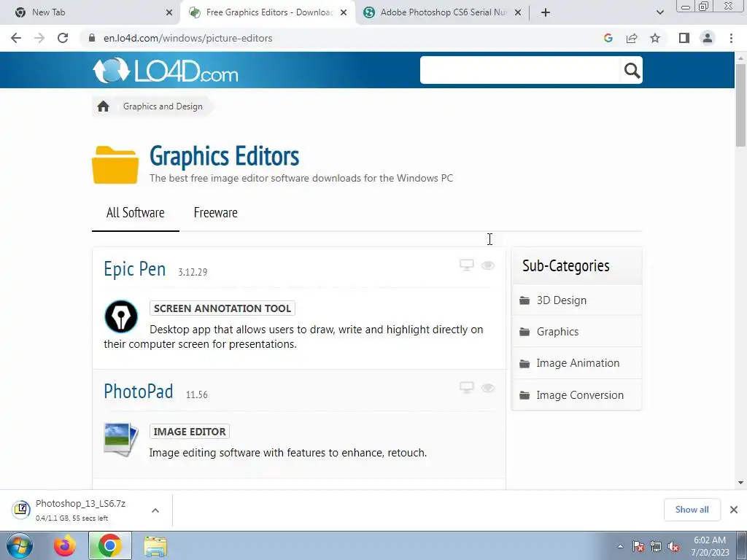Go to home breadcrumb icon
Viewport: 747px width, 560px height.
point(104,106)
